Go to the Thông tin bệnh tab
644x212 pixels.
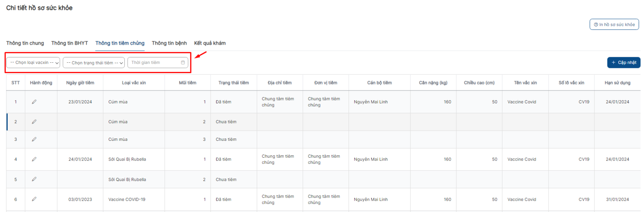(x=169, y=43)
